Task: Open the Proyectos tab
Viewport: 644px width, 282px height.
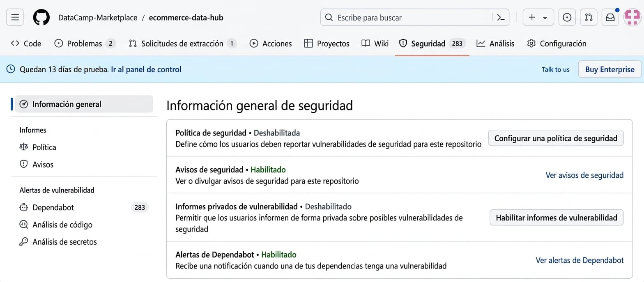Action: pos(327,44)
